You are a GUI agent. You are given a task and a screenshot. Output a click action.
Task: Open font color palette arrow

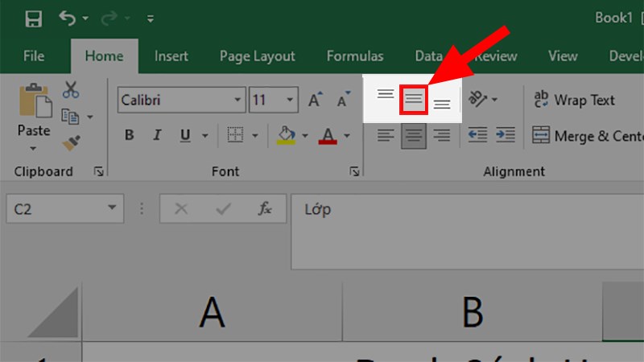[x=347, y=135]
